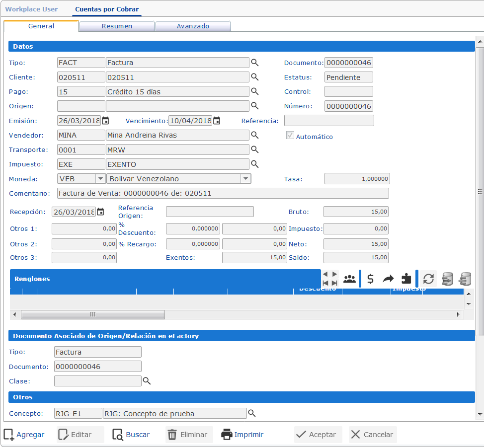Click the puzzle piece icon in Renglones toolbar
This screenshot has width=484, height=448.
pos(406,279)
